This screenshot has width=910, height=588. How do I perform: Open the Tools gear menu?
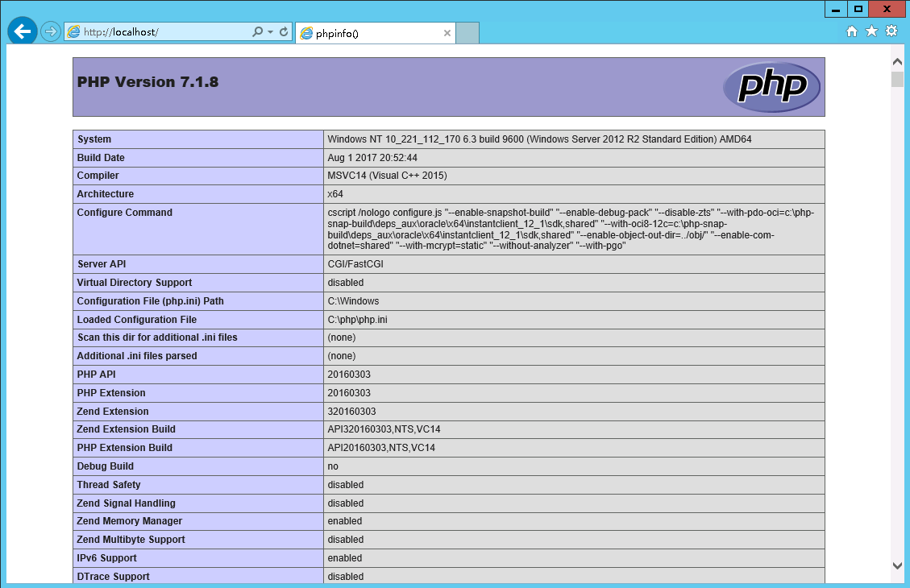[x=891, y=31]
